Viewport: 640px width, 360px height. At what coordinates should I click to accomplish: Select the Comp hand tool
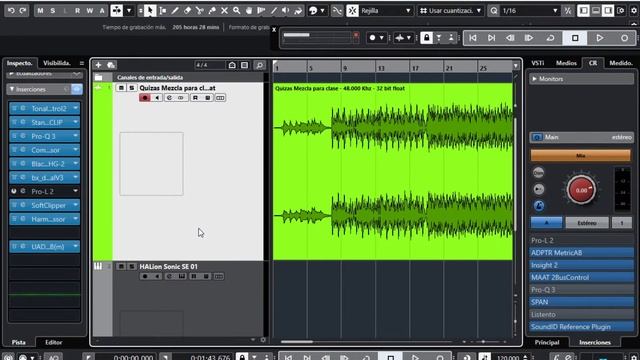point(249,11)
